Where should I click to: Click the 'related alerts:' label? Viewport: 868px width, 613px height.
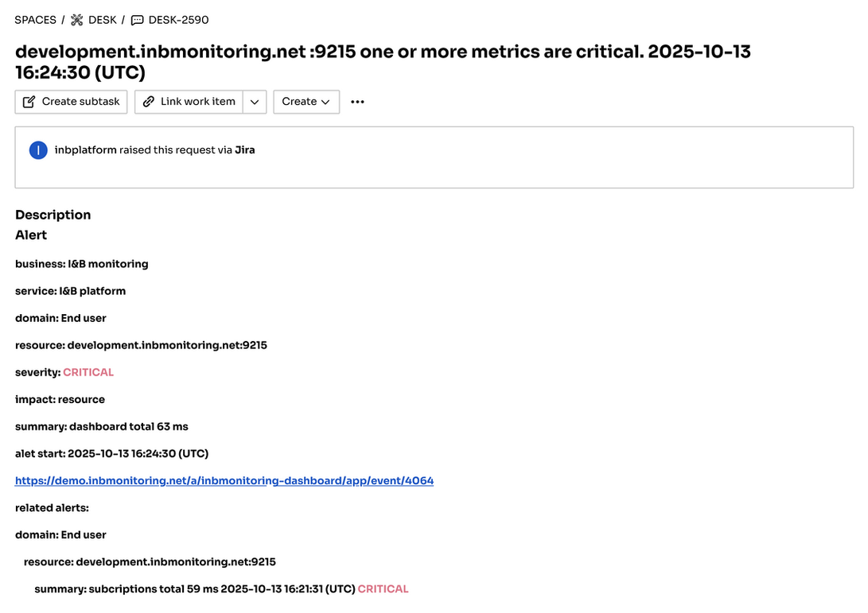tap(52, 508)
